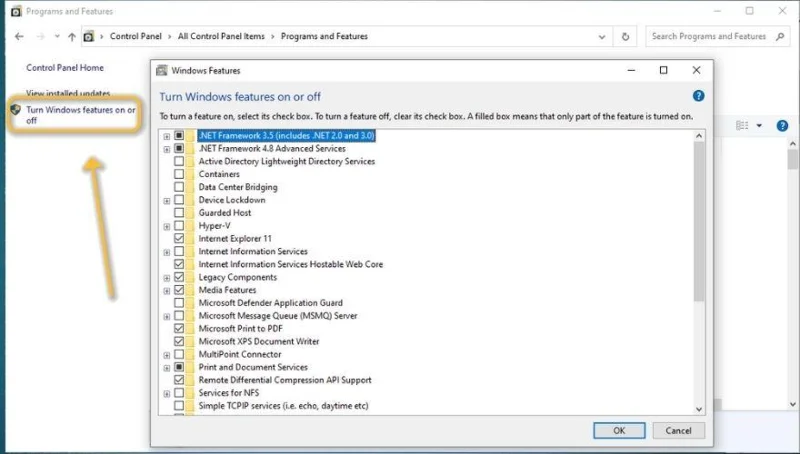
Task: Uncheck Microsoft XPS Document Writer
Action: coord(179,341)
